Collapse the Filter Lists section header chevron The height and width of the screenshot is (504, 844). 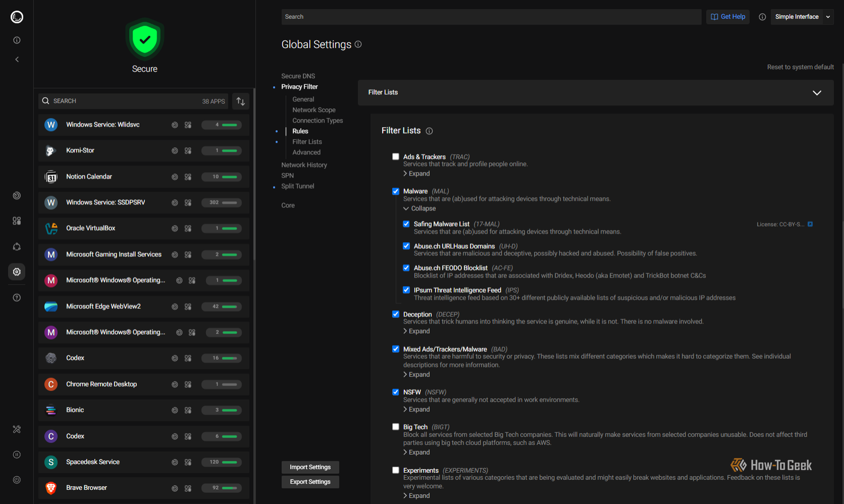pyautogui.click(x=817, y=93)
